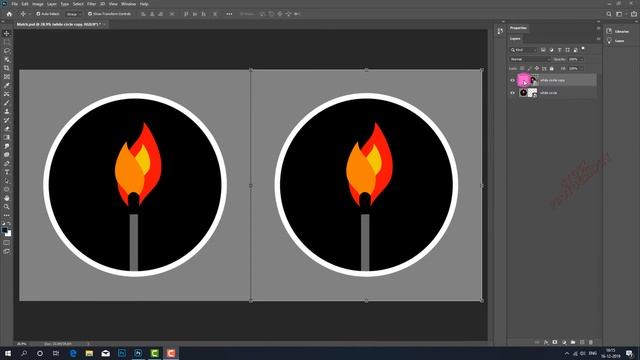Select the Rectangular Marquee tool
Image resolution: width=640 pixels, height=360 pixels.
coord(7,42)
